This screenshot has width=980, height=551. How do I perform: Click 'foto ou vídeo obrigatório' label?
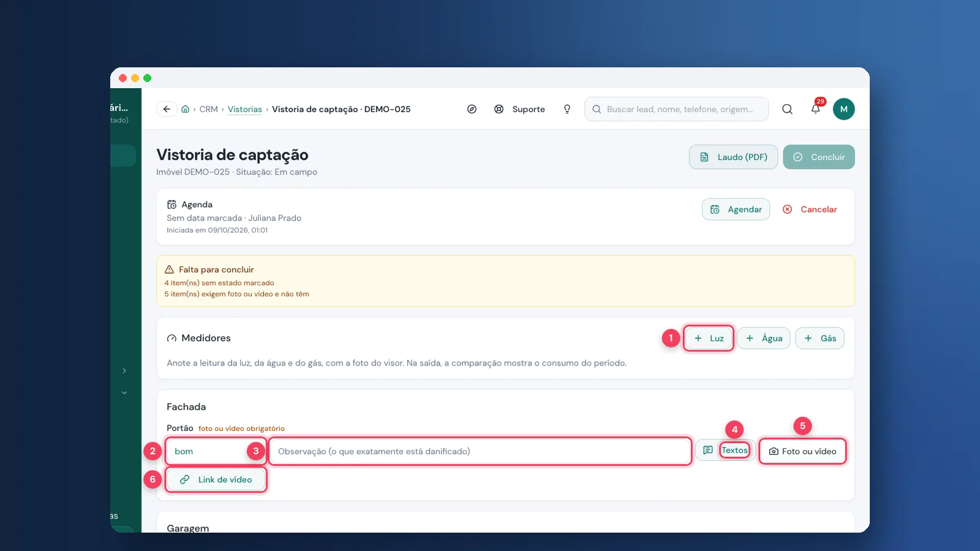tap(241, 429)
